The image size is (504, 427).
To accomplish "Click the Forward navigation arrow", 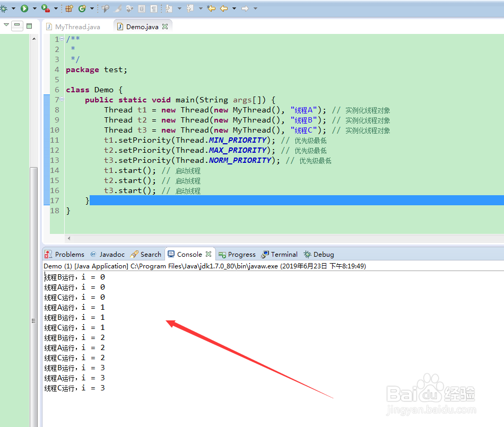I will click(x=245, y=8).
